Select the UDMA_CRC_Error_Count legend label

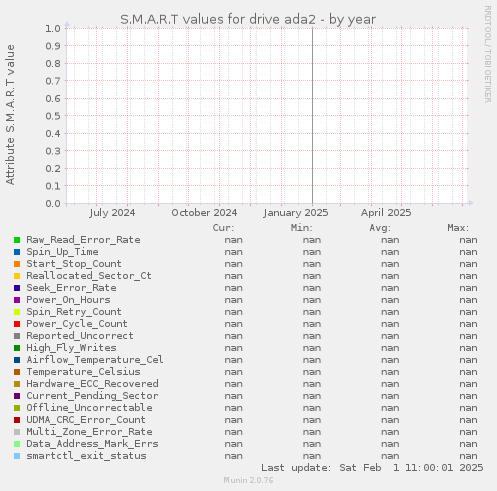[x=86, y=420]
